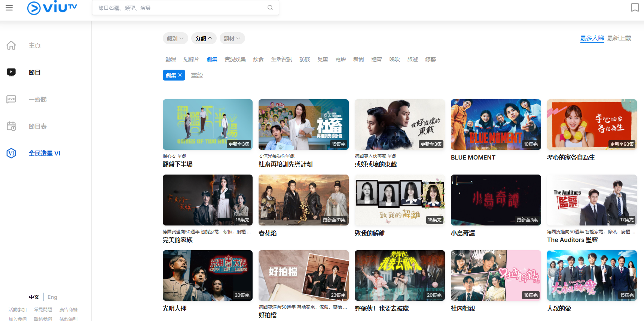Open the 孝心的家各自為生 thumbnail
Image resolution: width=644 pixels, height=321 pixels.
[592, 124]
